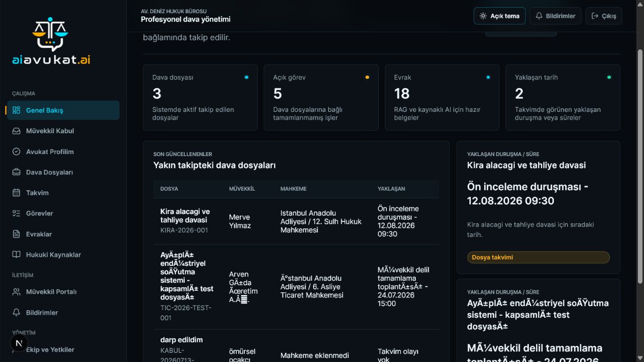Open Genel Bakış in sidebar
The width and height of the screenshot is (644, 362).
point(63,110)
